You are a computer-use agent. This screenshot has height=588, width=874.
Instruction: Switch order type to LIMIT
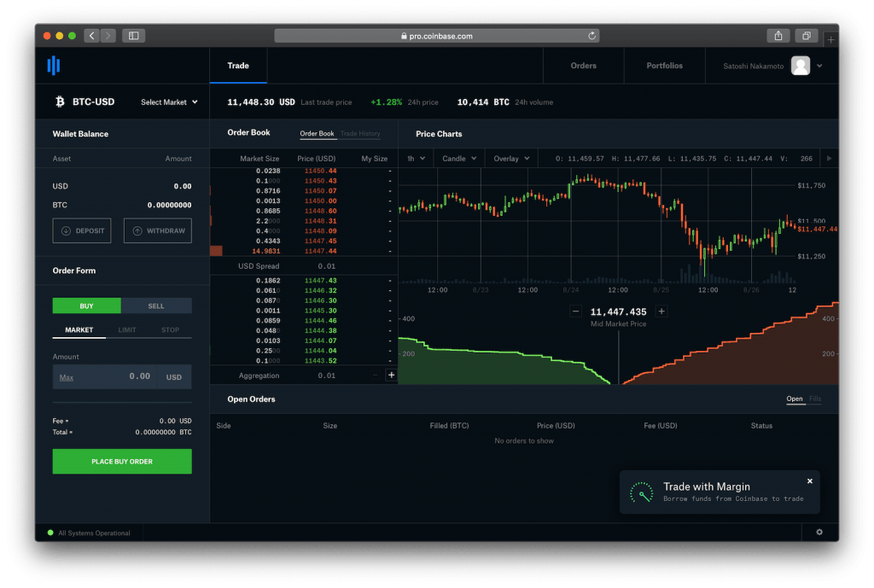127,329
